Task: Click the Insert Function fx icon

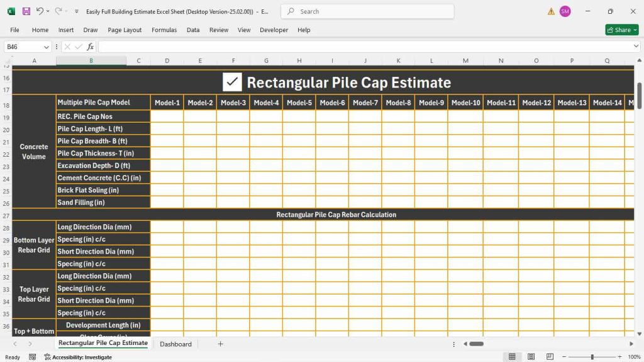Action: (x=91, y=47)
